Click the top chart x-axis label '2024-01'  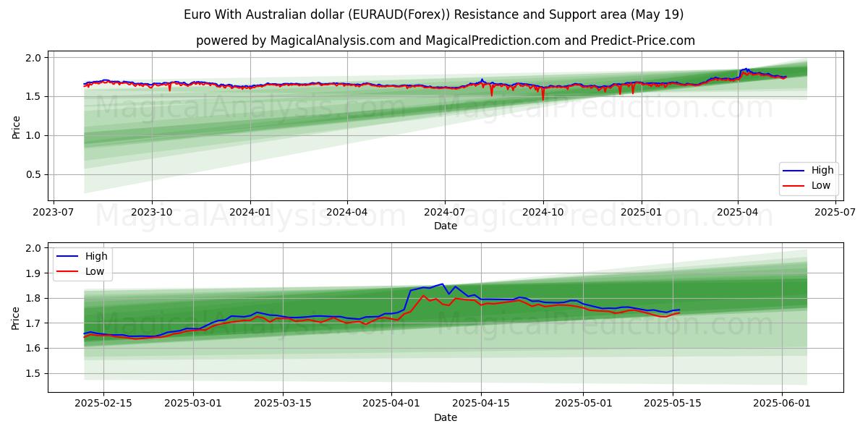coord(250,212)
